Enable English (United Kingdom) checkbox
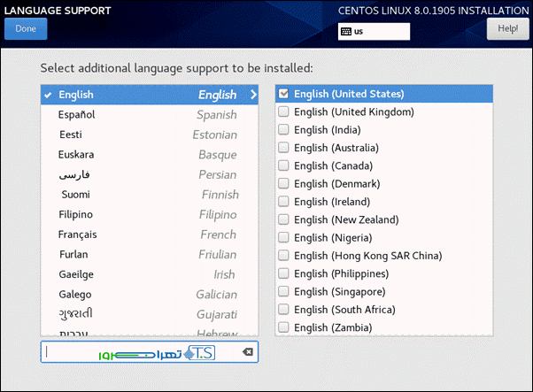This screenshot has height=392, width=533. [283, 112]
